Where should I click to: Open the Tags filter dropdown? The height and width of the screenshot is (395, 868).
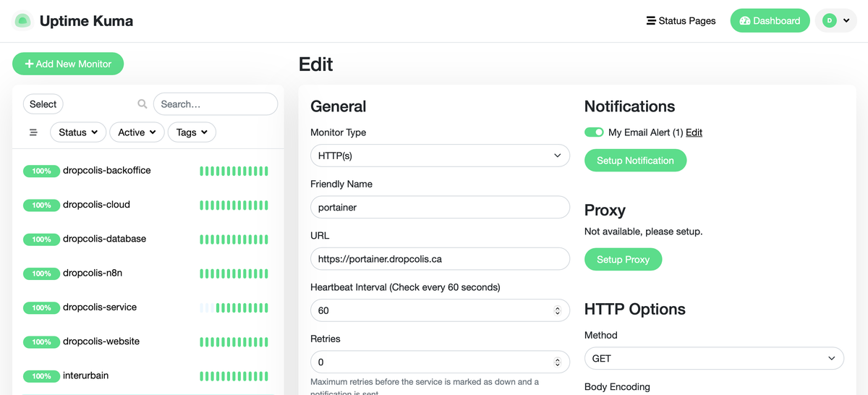tap(192, 132)
